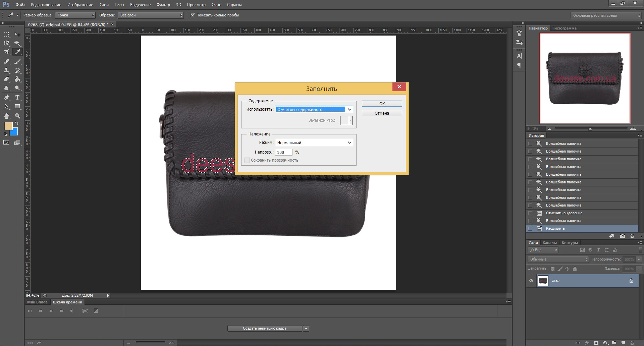The width and height of the screenshot is (644, 346).
Task: Click the Непрозр. opacity input field
Action: tap(283, 152)
